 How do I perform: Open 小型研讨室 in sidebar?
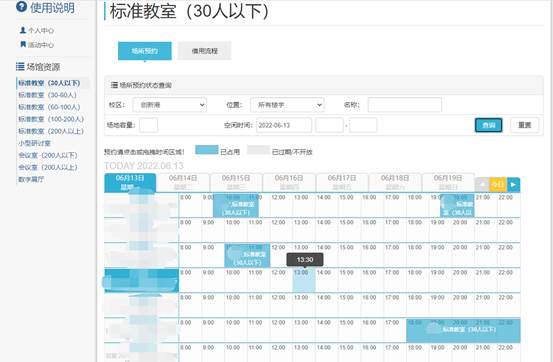[x=35, y=143]
